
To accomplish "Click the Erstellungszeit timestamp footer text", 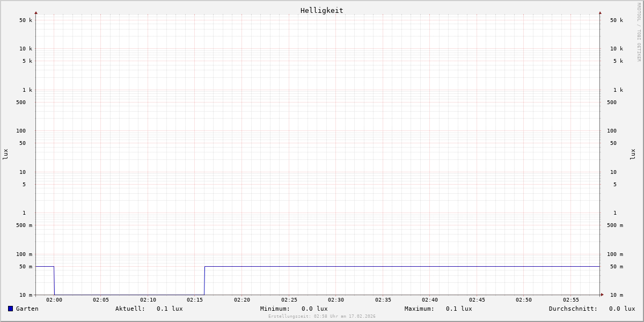I will point(322,317).
